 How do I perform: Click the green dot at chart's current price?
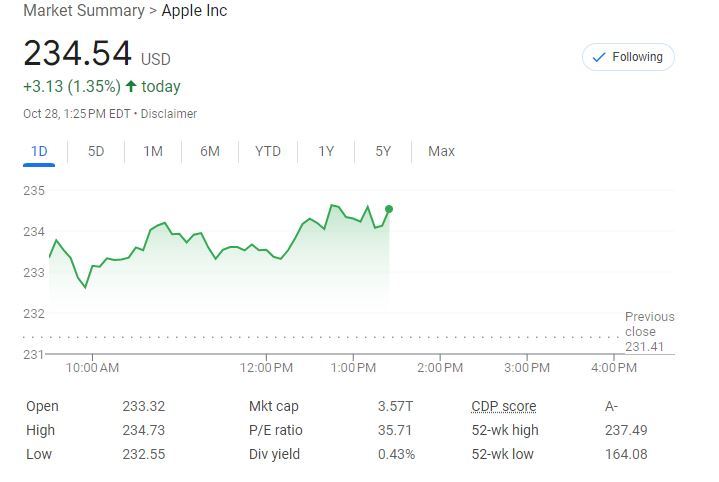pos(389,209)
